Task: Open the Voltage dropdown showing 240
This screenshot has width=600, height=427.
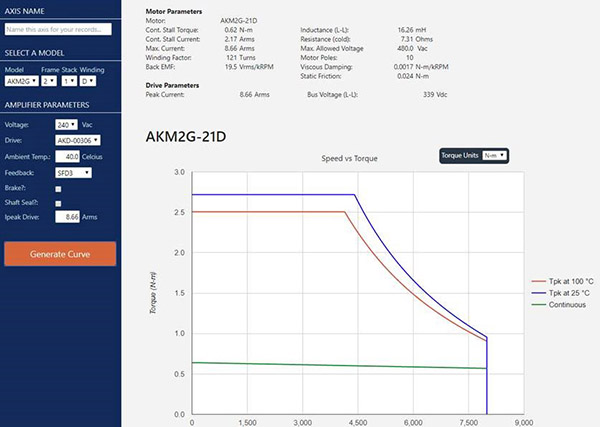Action: (66, 125)
